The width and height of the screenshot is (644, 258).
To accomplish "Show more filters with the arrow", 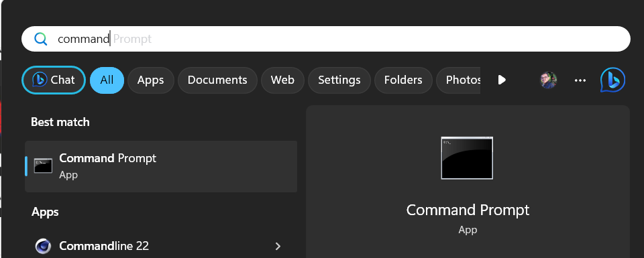I will pos(502,80).
